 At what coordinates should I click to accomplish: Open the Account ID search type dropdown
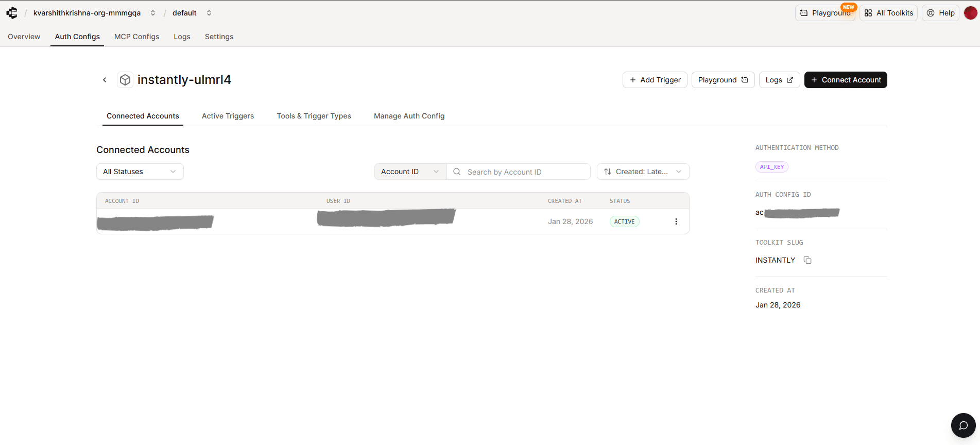[x=410, y=172]
